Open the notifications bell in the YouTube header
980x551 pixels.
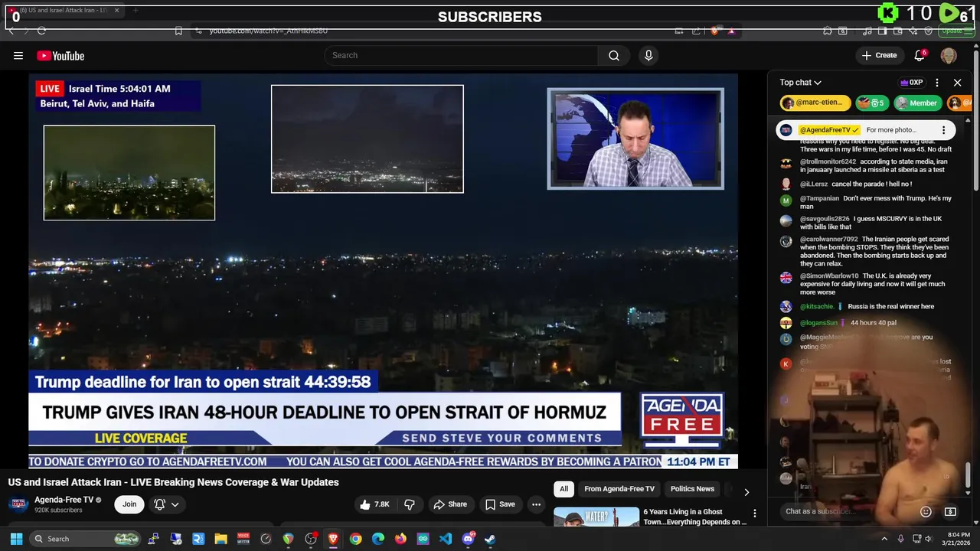point(920,55)
